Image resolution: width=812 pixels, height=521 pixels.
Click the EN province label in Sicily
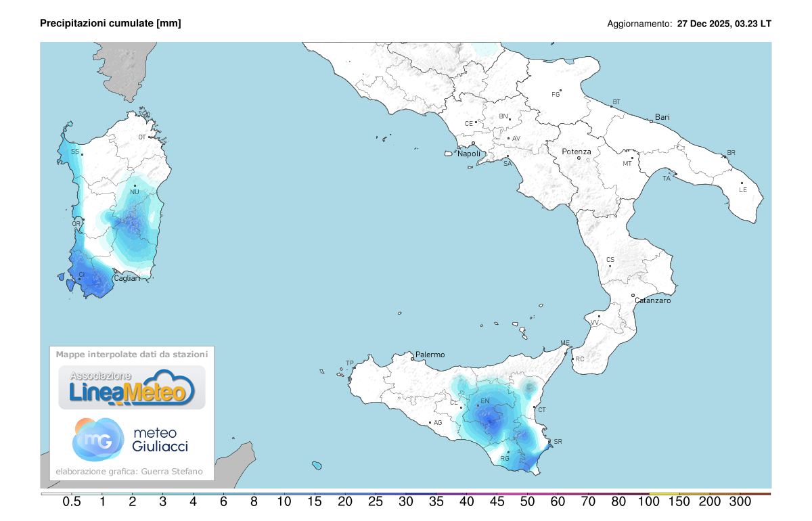484,401
